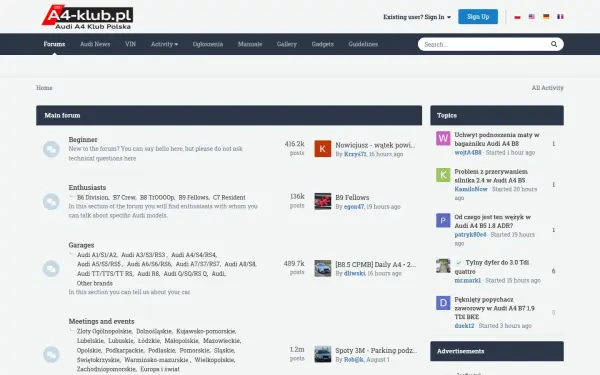This screenshot has width=600, height=375.
Task: Click the blue P avatar of patryk80e4
Action: 443,220
